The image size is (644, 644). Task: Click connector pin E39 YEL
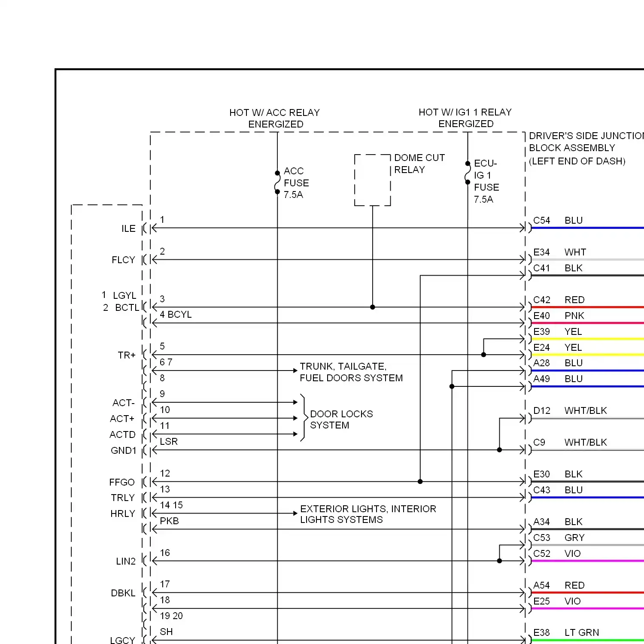coord(558,331)
